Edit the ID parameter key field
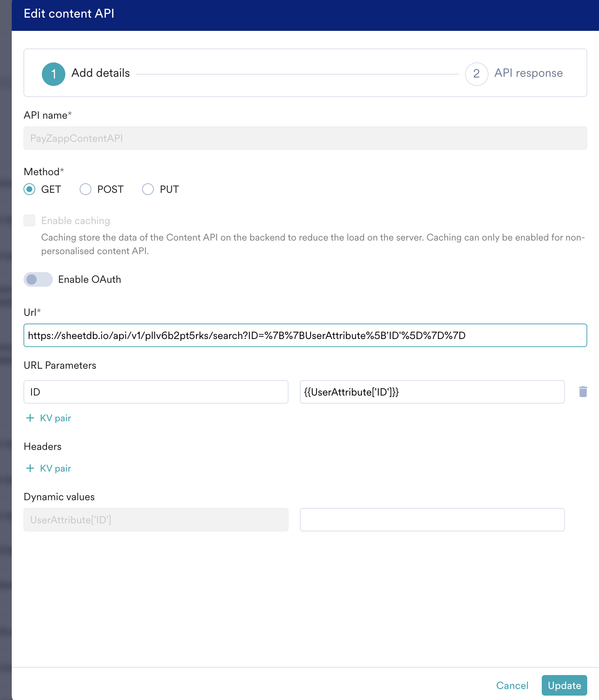Screen dimensions: 599x700 tap(156, 392)
